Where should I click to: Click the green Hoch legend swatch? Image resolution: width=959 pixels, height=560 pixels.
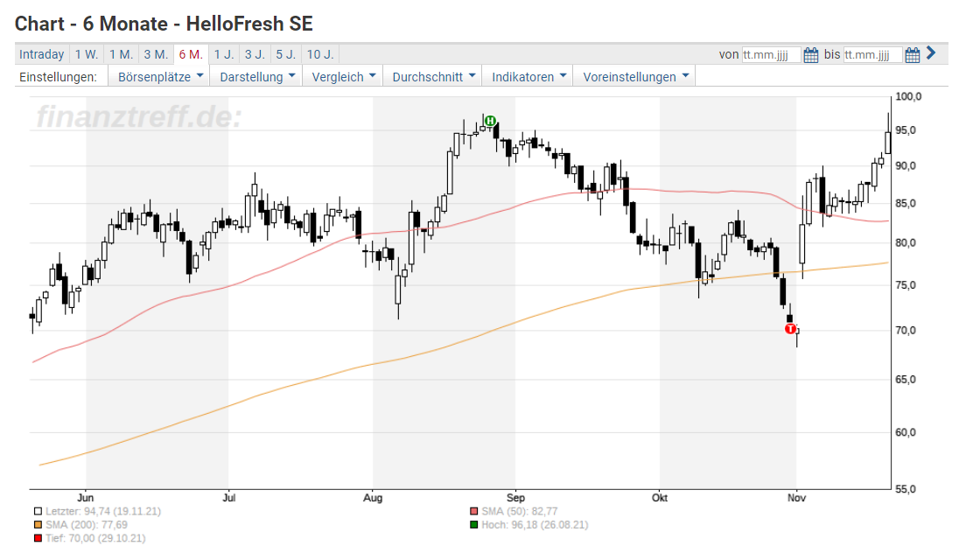pos(474,524)
